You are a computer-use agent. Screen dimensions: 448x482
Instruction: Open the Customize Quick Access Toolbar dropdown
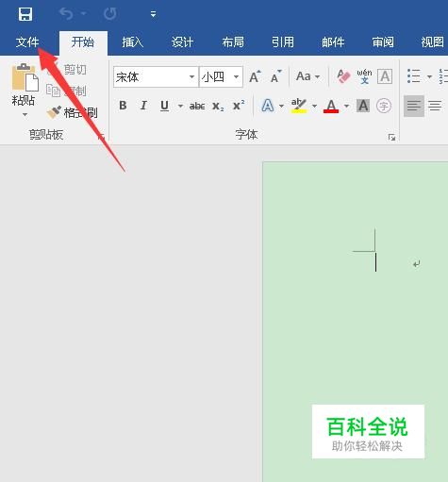pos(153,14)
